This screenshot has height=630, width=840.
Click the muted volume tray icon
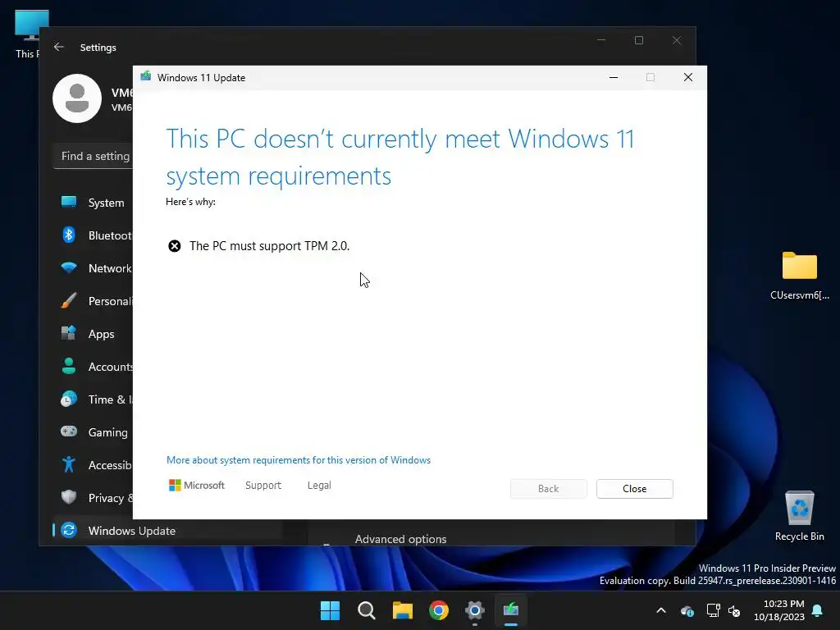734,610
